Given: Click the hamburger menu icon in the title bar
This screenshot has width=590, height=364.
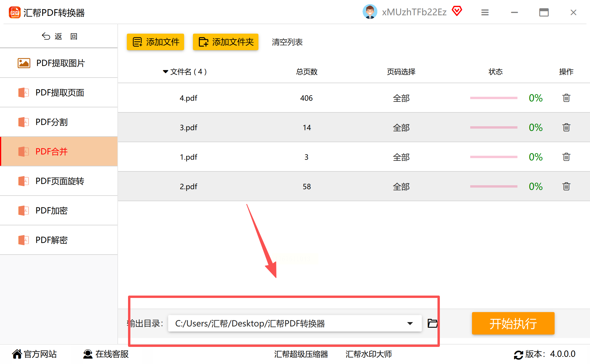Looking at the screenshot, I should coord(485,12).
